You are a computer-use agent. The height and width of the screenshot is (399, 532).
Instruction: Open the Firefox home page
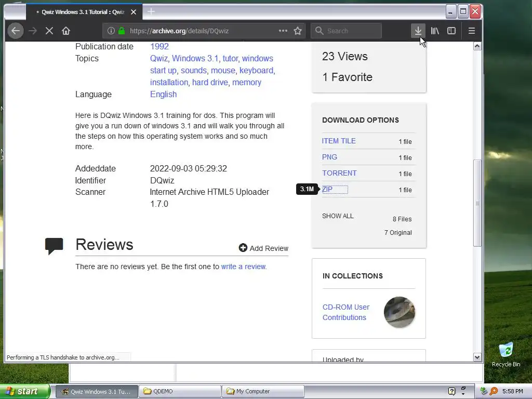tap(66, 31)
